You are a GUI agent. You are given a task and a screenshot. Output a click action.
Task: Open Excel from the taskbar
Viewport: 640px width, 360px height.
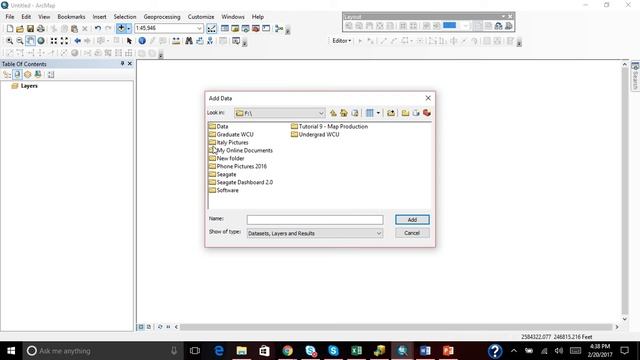point(356,351)
